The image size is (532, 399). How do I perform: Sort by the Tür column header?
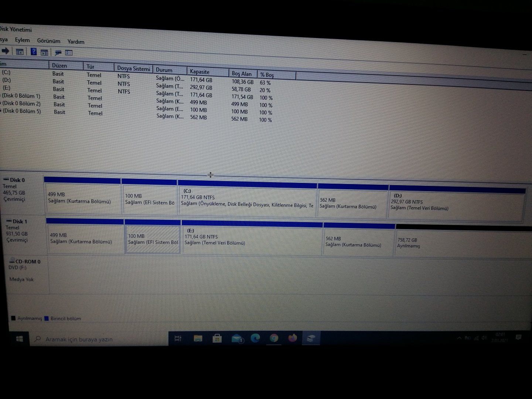point(99,67)
